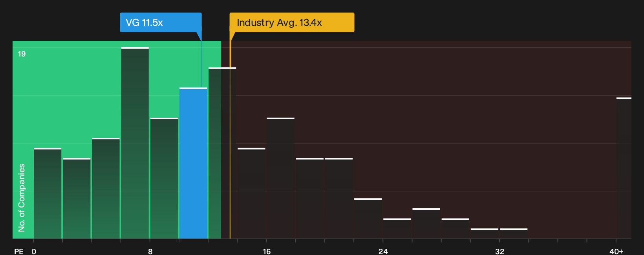Click the bar just left of industry average line
The width and height of the screenshot is (644, 255).
pyautogui.click(x=222, y=153)
